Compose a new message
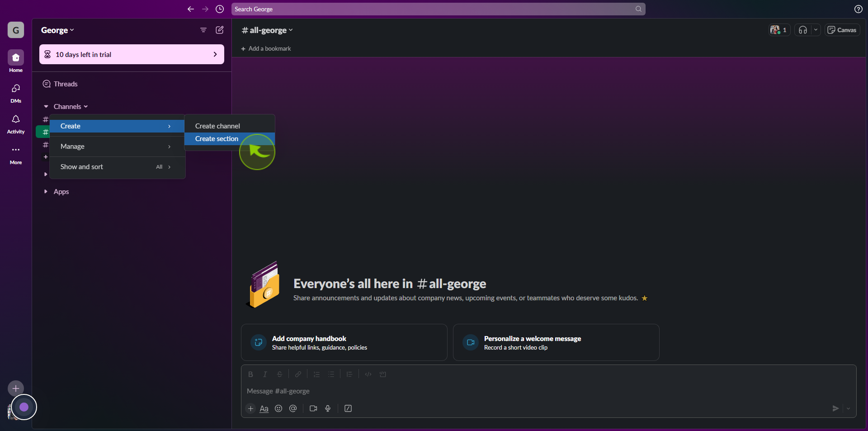This screenshot has width=868, height=431. click(220, 30)
